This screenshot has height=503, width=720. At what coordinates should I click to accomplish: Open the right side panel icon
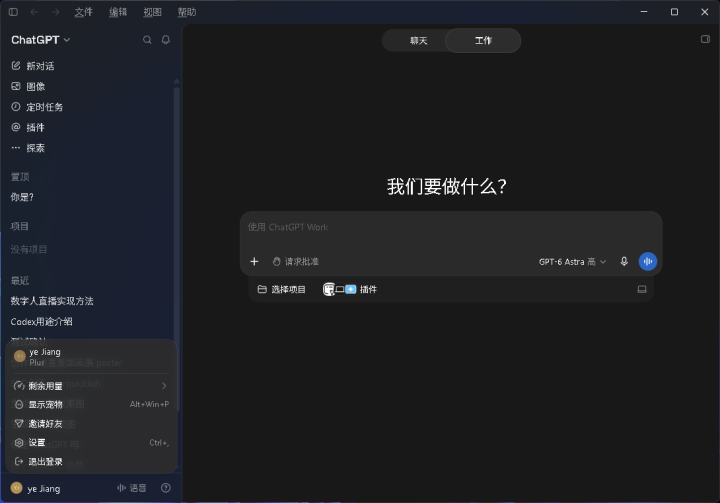tap(705, 39)
